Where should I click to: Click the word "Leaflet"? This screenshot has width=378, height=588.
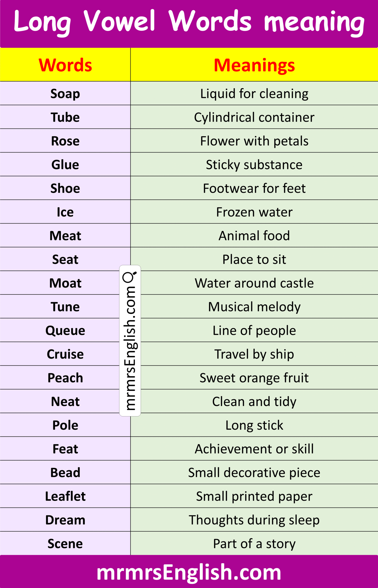coord(65,496)
